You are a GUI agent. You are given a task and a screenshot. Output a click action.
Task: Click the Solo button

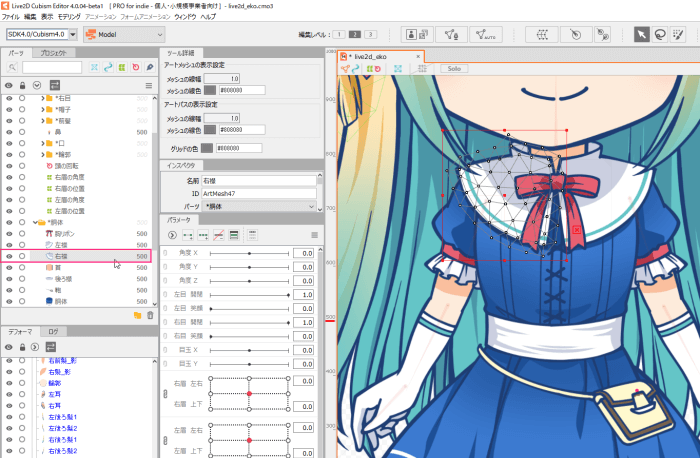click(x=454, y=69)
